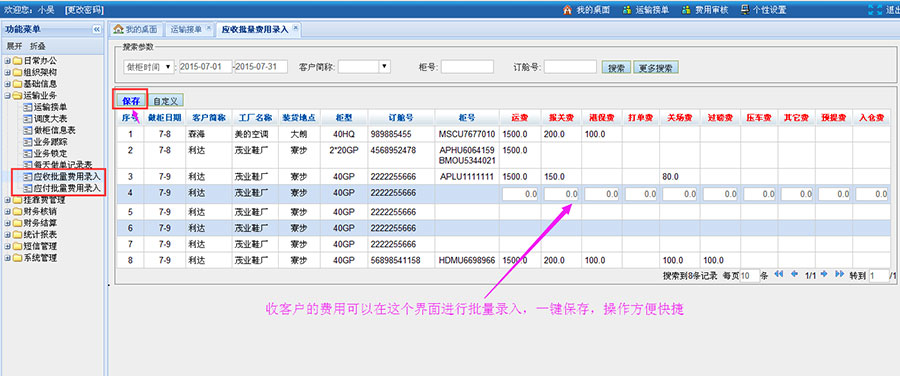Click cell MSCU7677010

(467, 134)
